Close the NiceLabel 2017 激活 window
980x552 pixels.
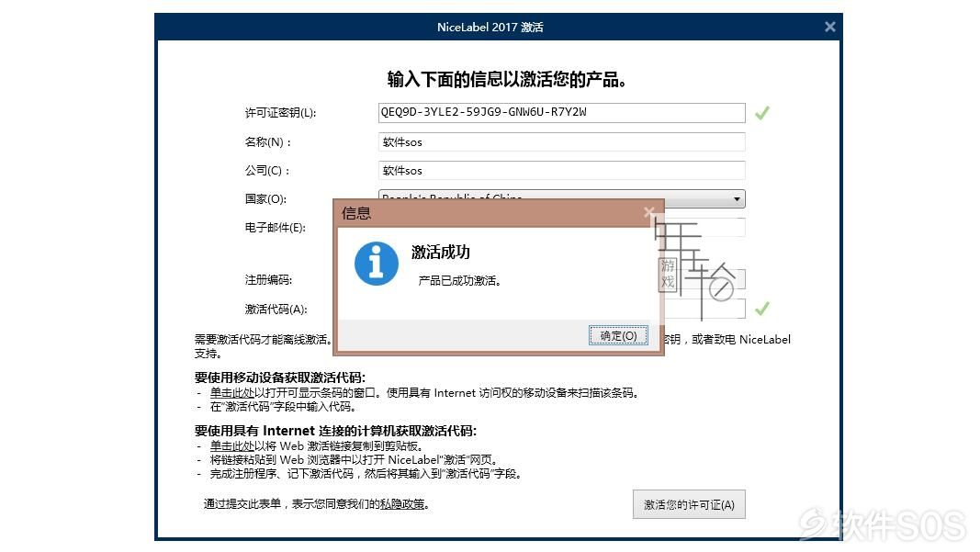tap(830, 27)
